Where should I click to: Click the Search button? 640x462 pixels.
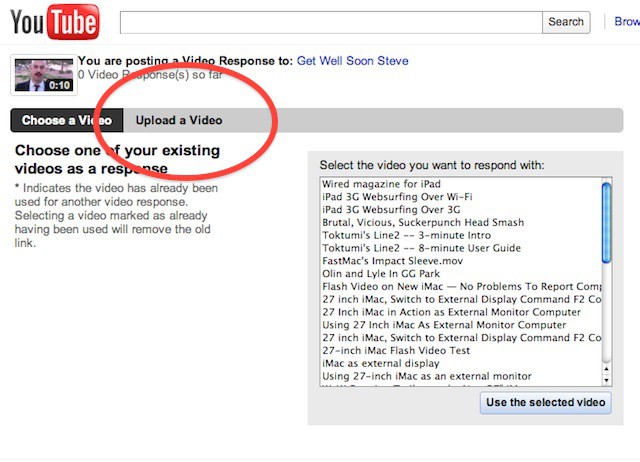coord(566,22)
